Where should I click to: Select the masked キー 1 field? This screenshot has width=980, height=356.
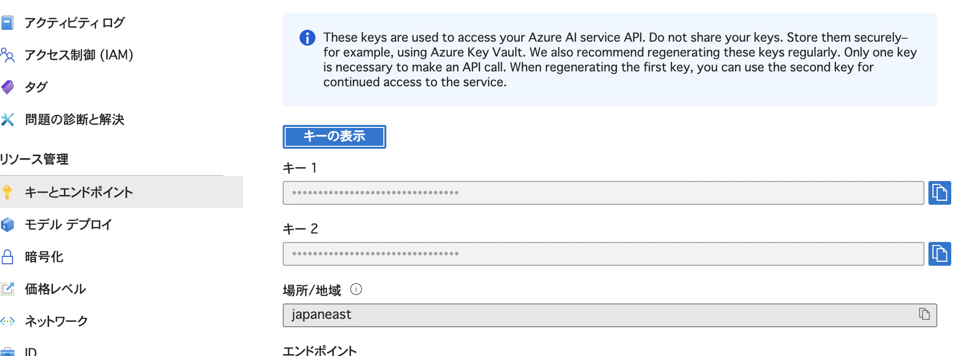tap(603, 193)
